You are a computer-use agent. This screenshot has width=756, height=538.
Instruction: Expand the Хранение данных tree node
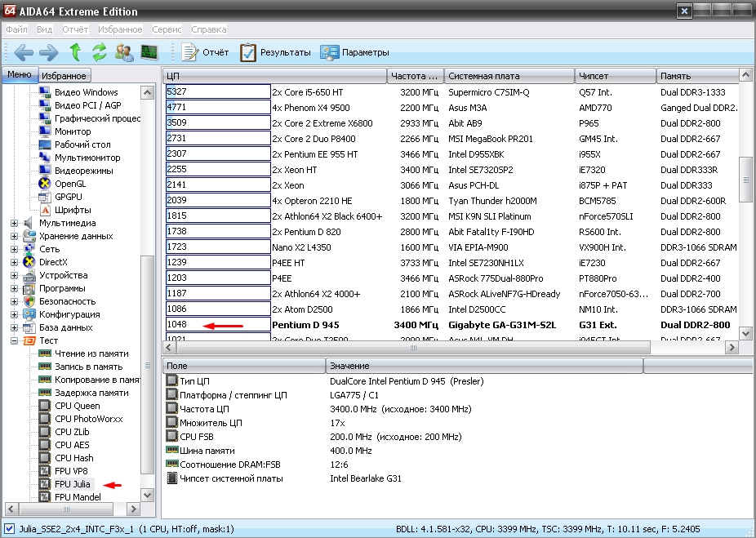(x=14, y=236)
